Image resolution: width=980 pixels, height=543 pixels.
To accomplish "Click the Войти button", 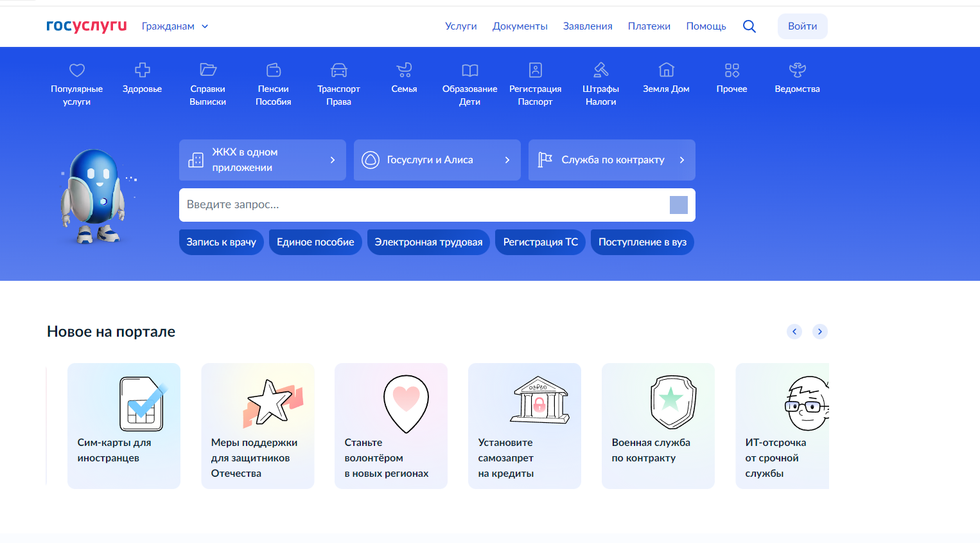I will point(803,26).
